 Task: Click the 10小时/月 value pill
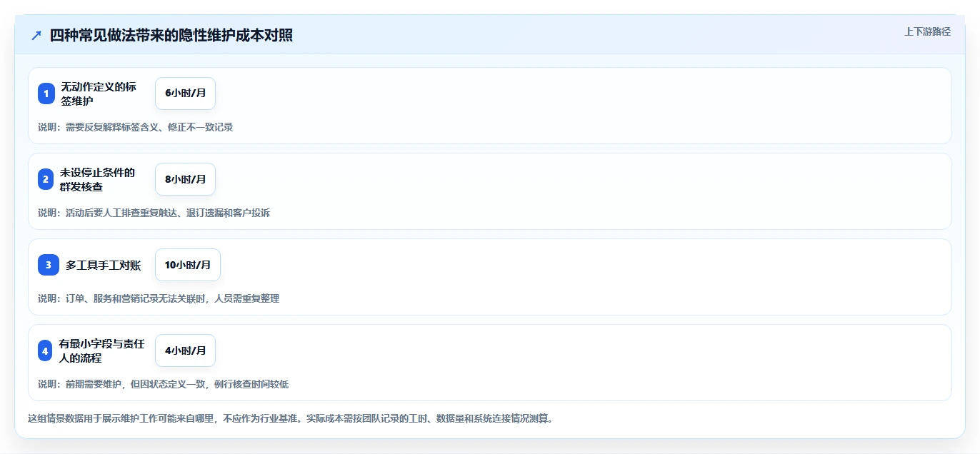pos(188,265)
